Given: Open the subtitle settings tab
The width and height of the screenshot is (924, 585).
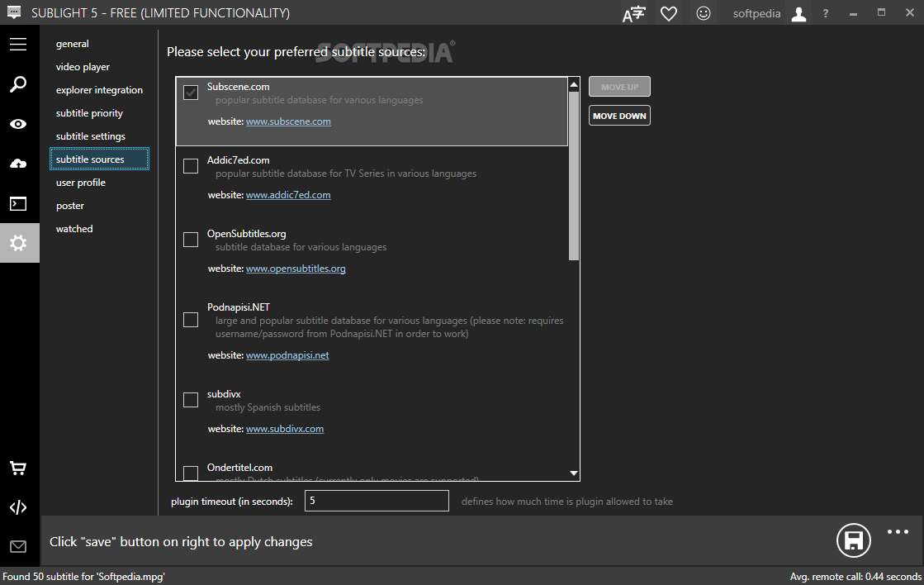Looking at the screenshot, I should 91,136.
